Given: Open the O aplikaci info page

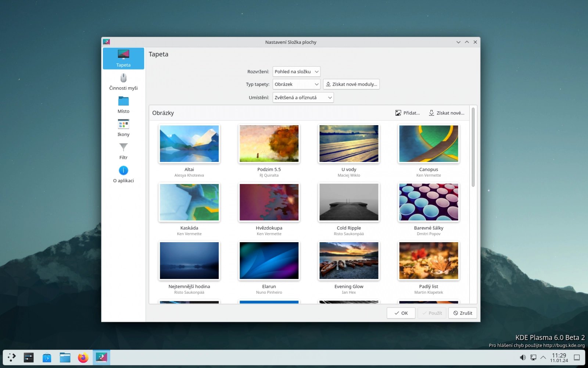Looking at the screenshot, I should pyautogui.click(x=123, y=174).
